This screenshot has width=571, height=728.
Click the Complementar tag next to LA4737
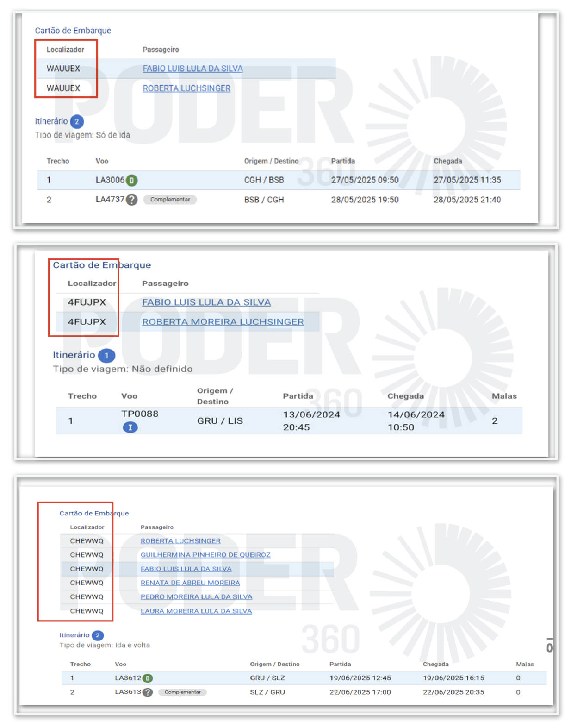(x=170, y=200)
